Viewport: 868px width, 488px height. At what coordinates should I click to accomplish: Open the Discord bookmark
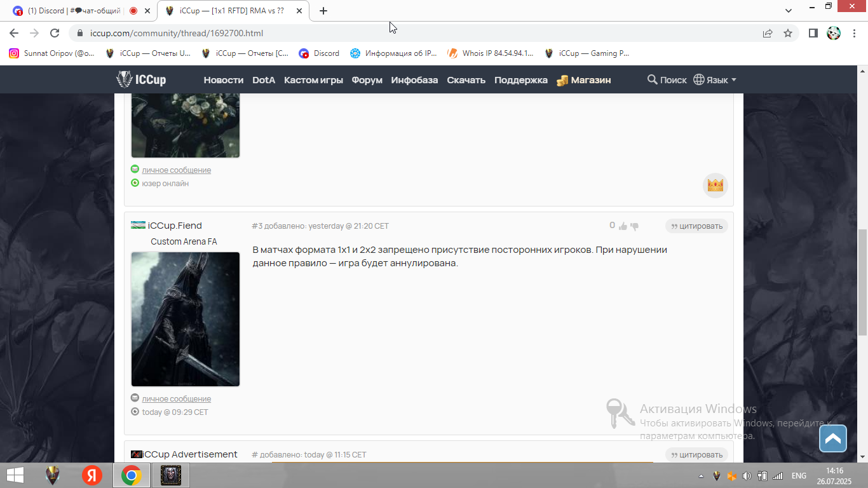(319, 53)
